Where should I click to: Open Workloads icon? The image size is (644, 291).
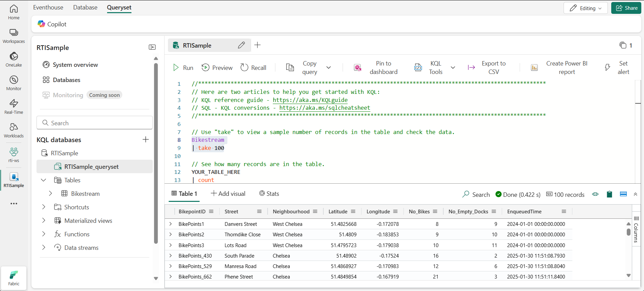pos(14,130)
